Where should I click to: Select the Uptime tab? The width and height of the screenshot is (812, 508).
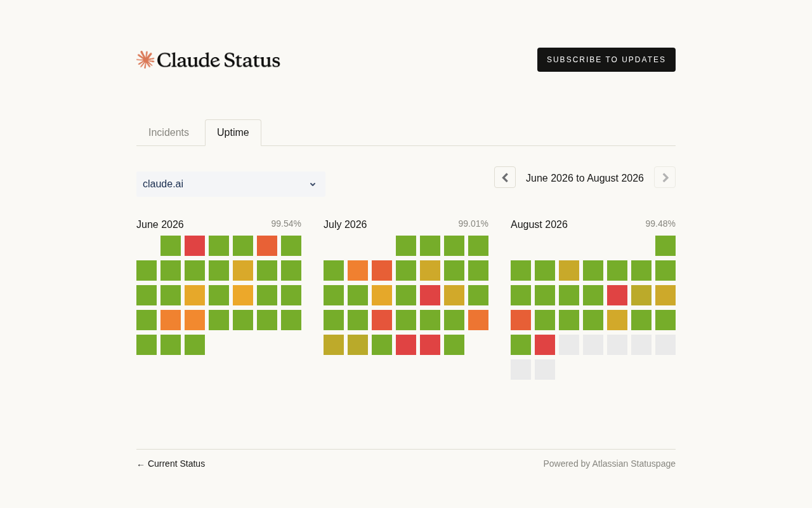[x=233, y=133]
